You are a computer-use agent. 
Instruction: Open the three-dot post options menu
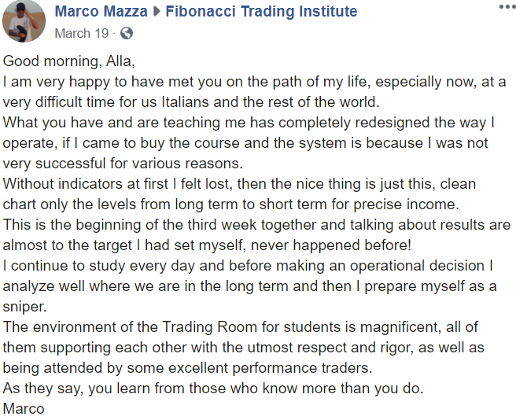[x=507, y=7]
